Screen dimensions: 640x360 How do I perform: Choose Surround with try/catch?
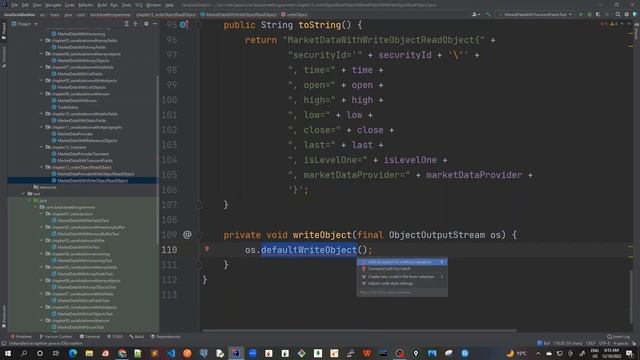402,269
